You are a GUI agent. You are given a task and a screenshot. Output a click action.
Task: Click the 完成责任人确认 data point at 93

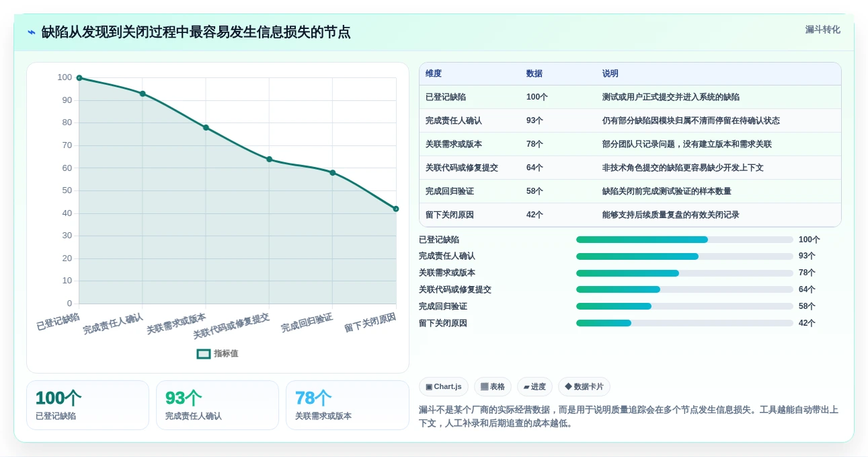coord(143,94)
